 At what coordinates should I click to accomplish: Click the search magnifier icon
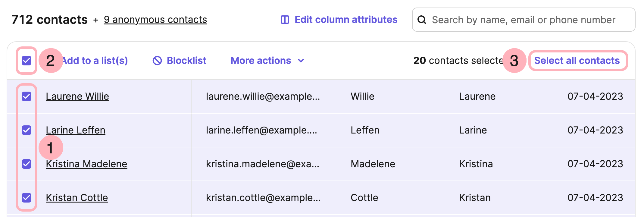coord(422,20)
